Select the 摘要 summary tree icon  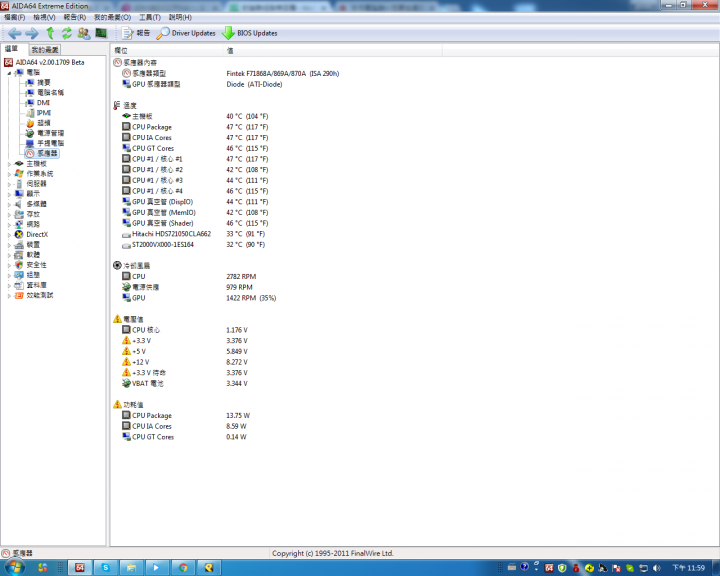pos(30,83)
